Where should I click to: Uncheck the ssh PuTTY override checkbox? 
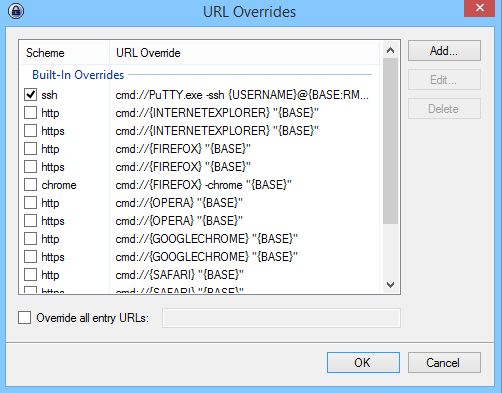point(30,95)
